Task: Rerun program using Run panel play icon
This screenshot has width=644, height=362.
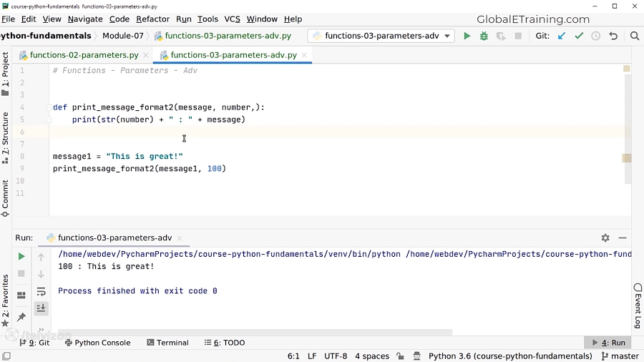Action: (21, 256)
